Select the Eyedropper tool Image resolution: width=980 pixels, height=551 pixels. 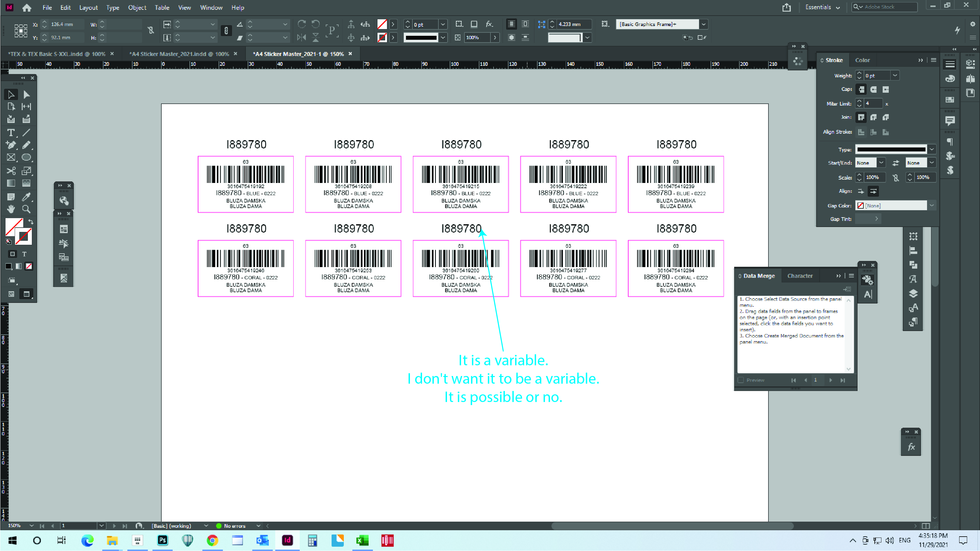coord(26,197)
